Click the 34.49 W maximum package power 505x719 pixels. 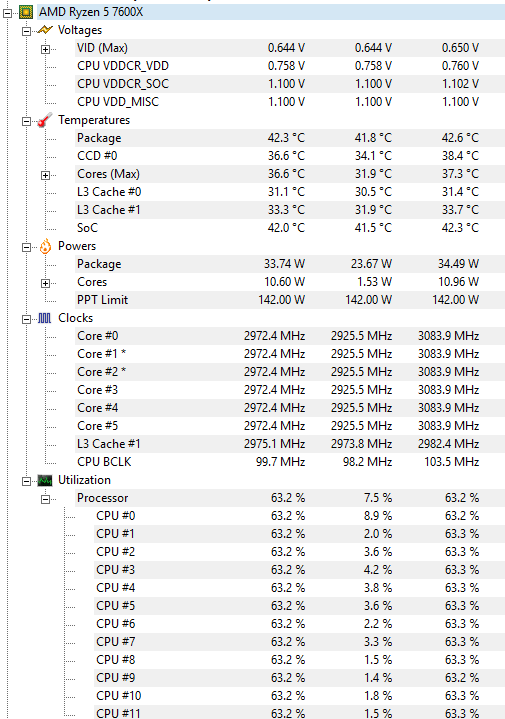point(458,264)
